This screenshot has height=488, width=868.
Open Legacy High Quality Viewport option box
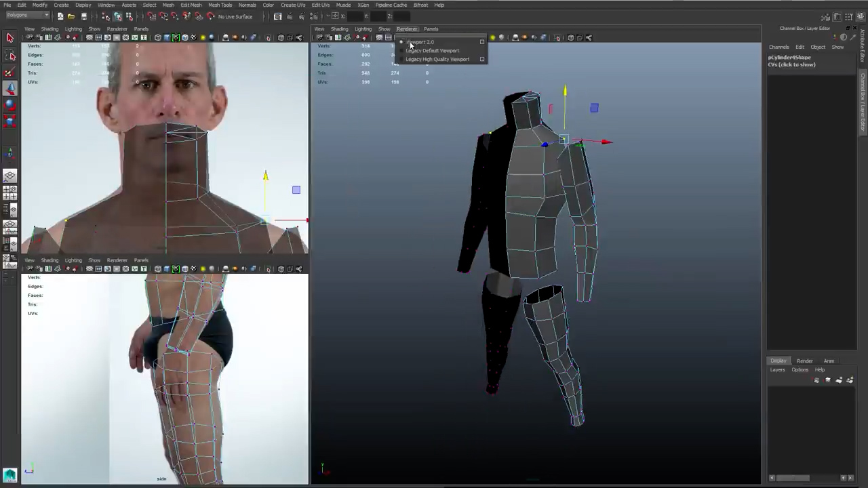482,59
